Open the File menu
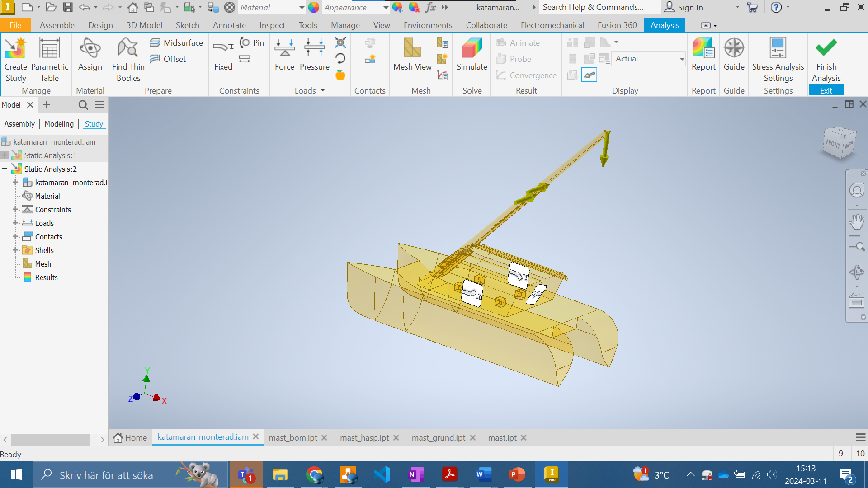This screenshot has height=488, width=868. [15, 25]
